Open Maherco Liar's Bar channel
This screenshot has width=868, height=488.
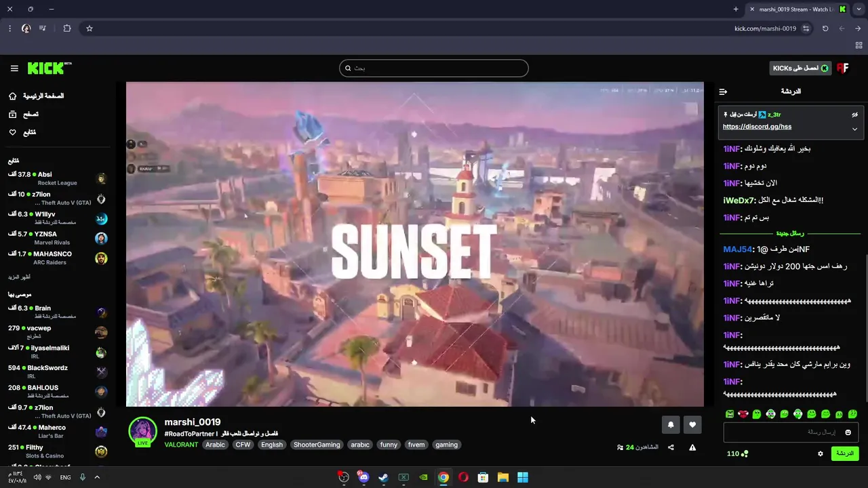(x=58, y=432)
